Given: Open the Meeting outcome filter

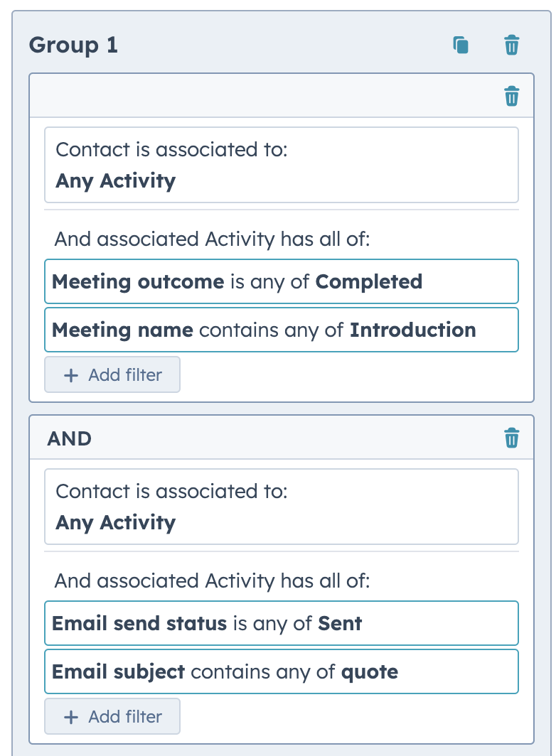Looking at the screenshot, I should 281,282.
